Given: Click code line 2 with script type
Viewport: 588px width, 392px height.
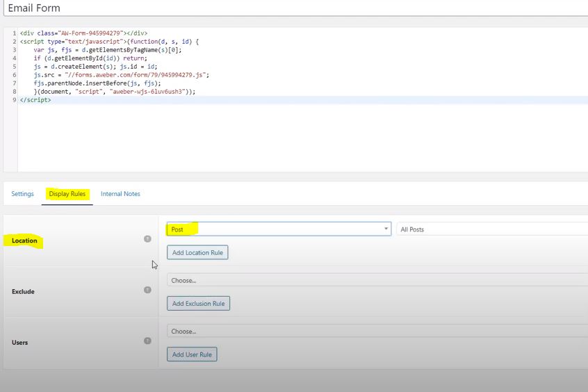Looking at the screenshot, I should [110, 42].
